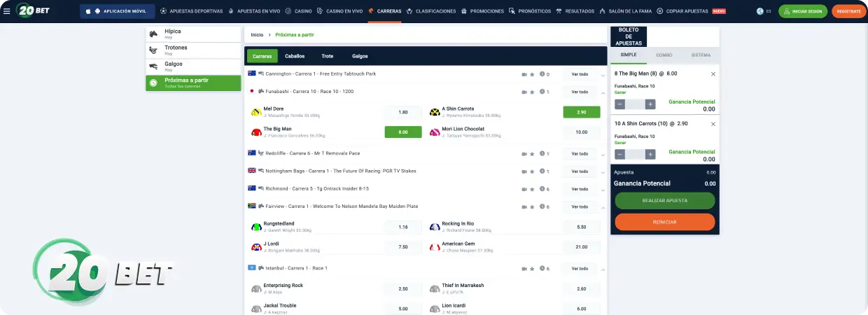Click the clock icon in Funabashi row

[x=542, y=92]
